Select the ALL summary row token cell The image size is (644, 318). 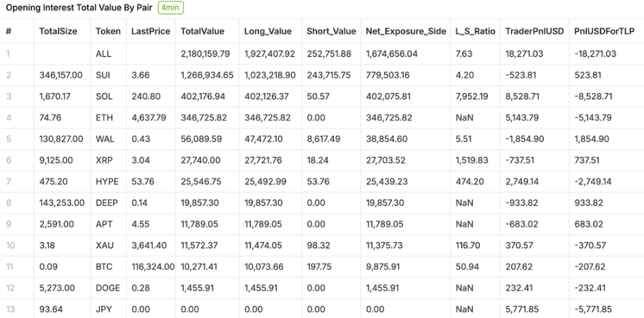(102, 53)
